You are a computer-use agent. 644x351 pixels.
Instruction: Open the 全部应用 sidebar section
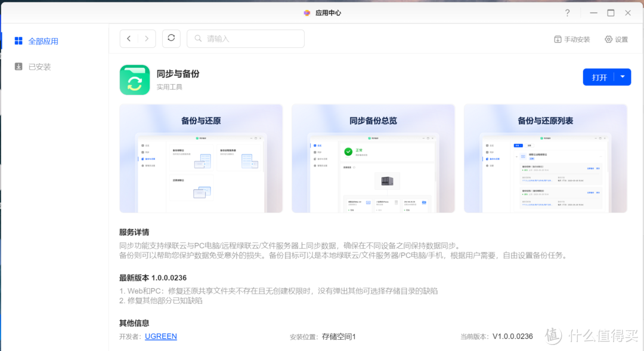click(41, 41)
